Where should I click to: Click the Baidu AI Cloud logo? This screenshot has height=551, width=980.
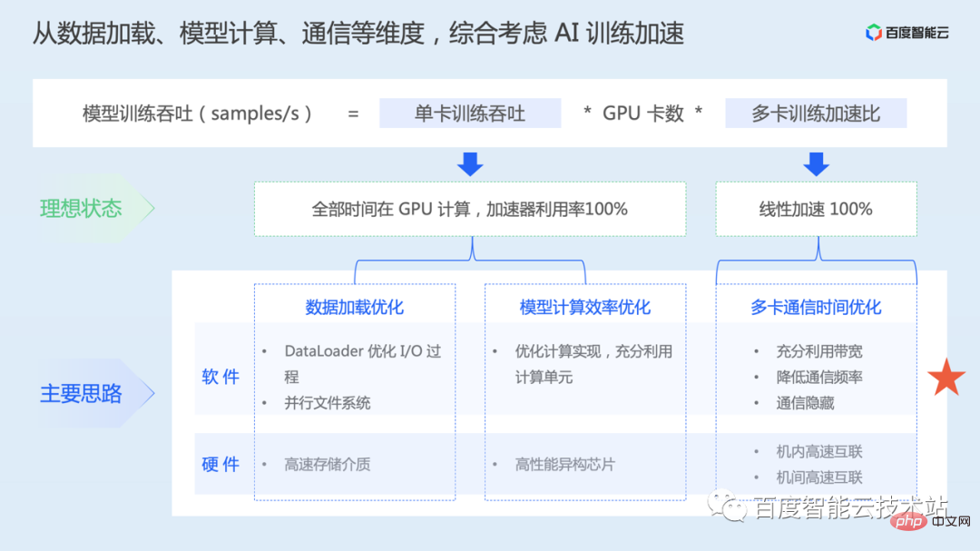[x=906, y=32]
